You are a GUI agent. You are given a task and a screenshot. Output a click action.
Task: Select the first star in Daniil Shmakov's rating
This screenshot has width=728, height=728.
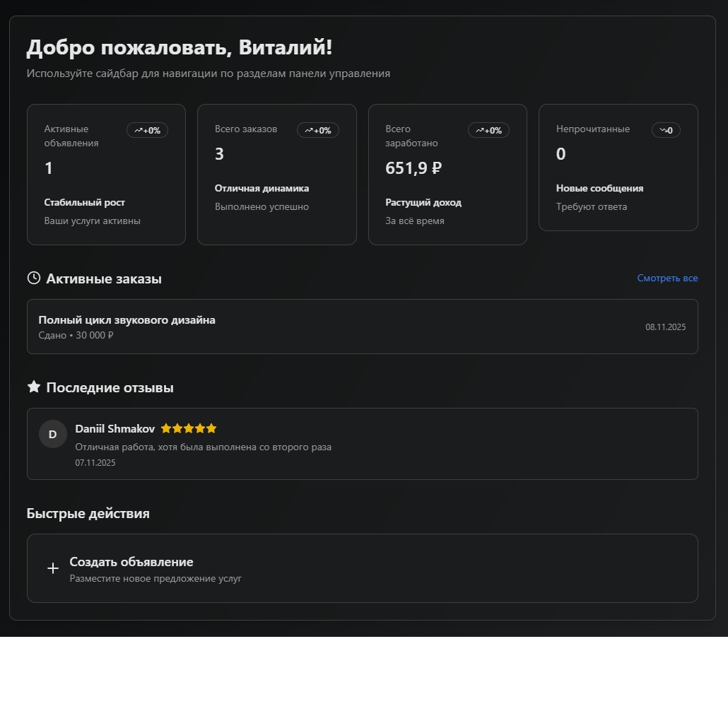click(x=165, y=428)
